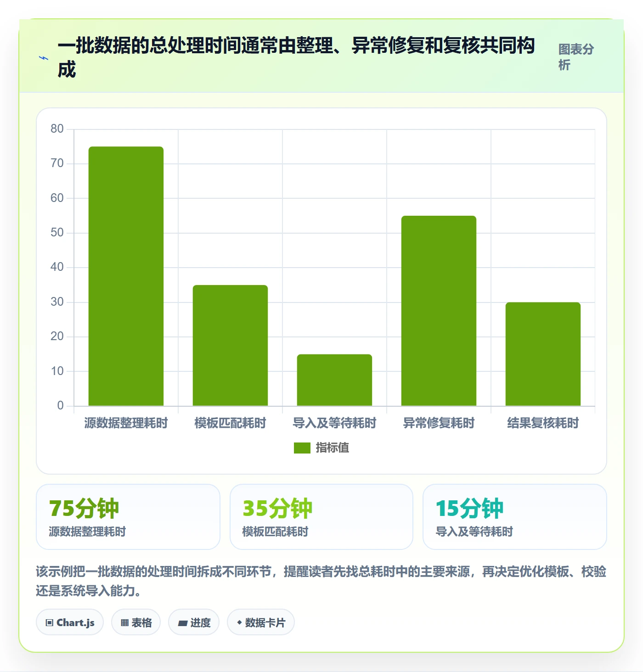This screenshot has height=672, width=643.
Task: Click the x-axis label 模板匹配耗时
Action: click(230, 423)
